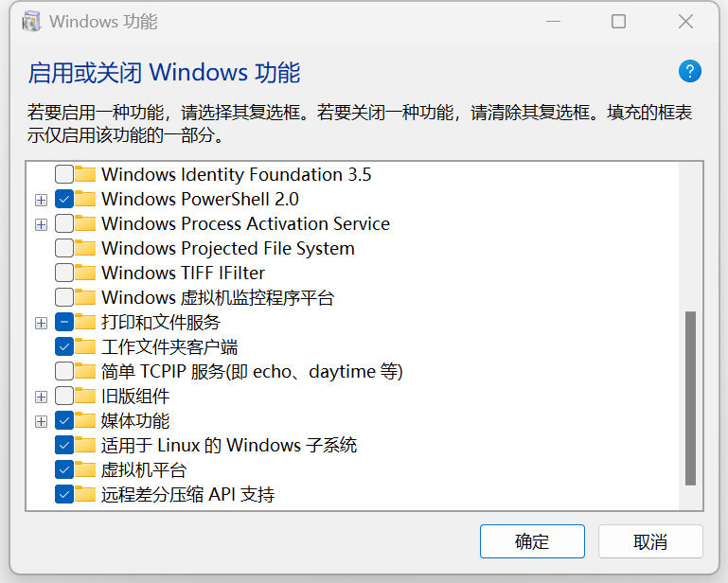
Task: Uncheck 适用于 Linux 的 Windows 子系统
Action: tap(64, 445)
